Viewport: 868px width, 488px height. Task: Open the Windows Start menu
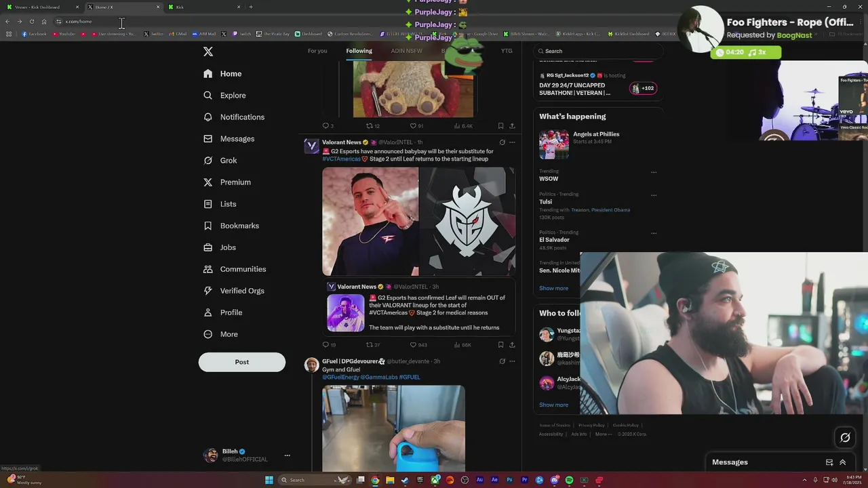(269, 480)
